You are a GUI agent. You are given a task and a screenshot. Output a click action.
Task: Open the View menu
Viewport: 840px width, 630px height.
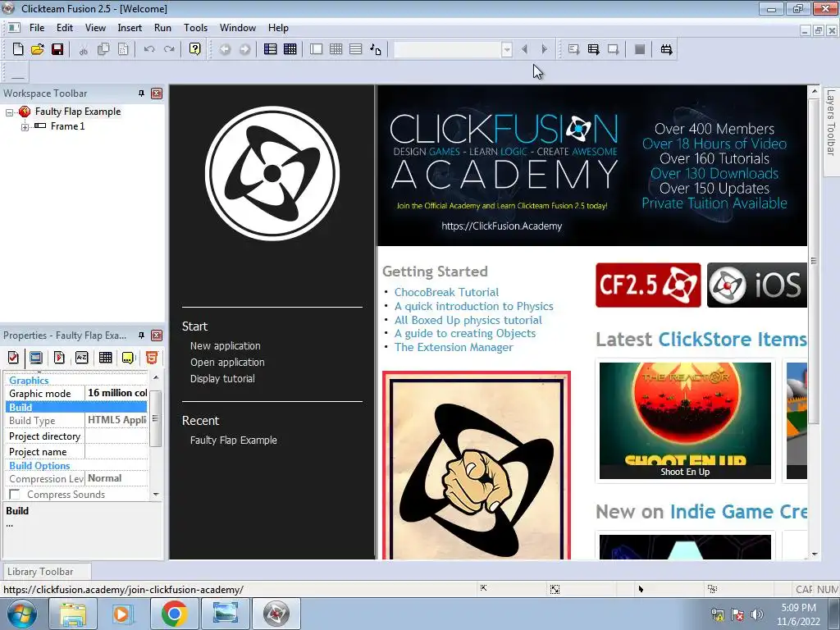pos(95,28)
